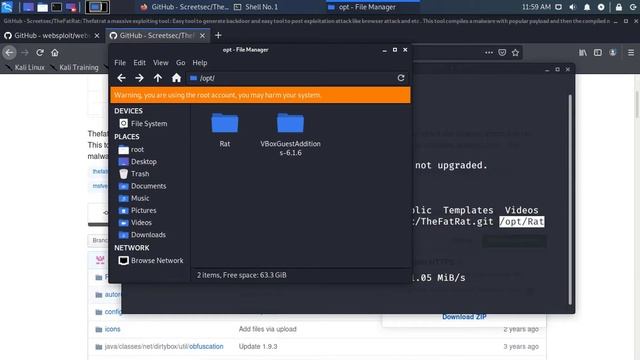
Task: Bookmark this page with the star icon
Action: tap(516, 53)
